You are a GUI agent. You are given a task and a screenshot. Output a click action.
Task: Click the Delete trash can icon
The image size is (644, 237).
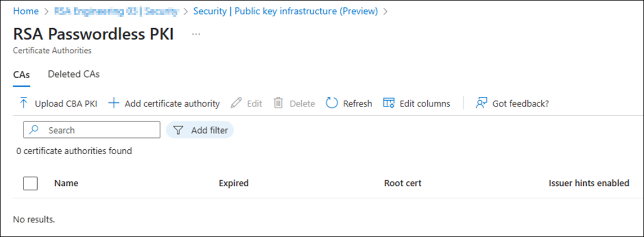[x=279, y=103]
